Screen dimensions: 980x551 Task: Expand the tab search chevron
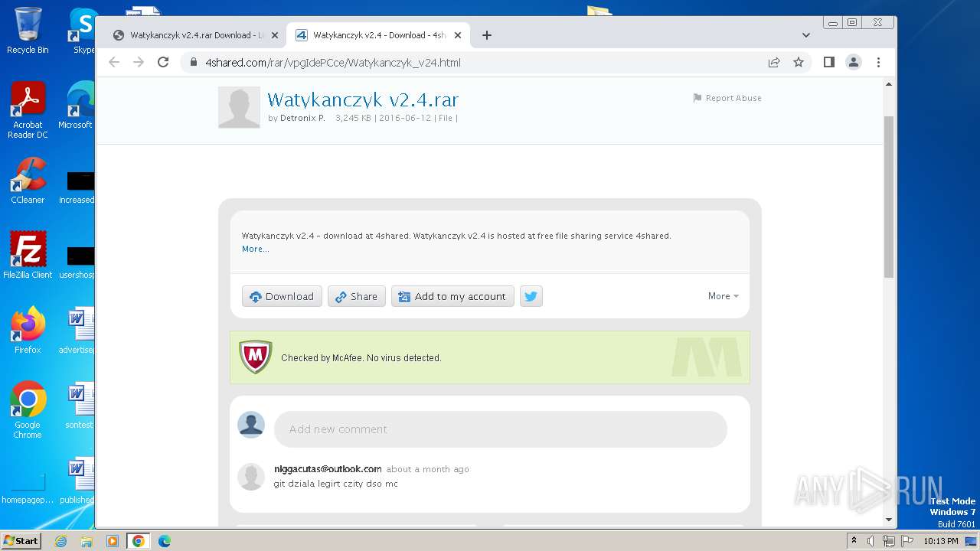(x=805, y=35)
